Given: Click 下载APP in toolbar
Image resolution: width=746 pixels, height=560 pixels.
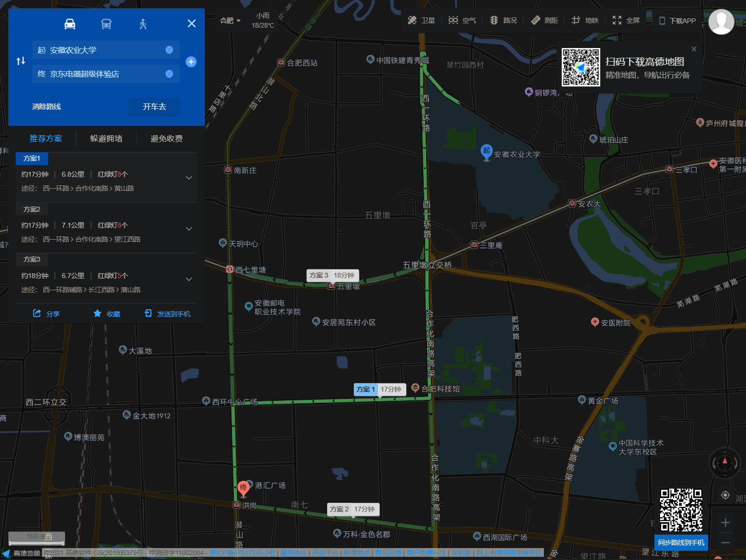Looking at the screenshot, I should tap(677, 21).
